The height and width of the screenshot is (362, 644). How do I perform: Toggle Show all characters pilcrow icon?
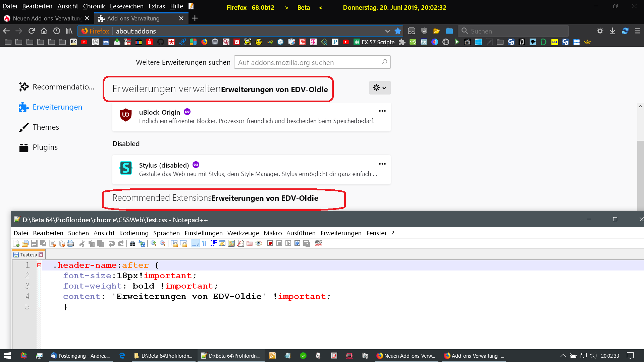tap(204, 243)
